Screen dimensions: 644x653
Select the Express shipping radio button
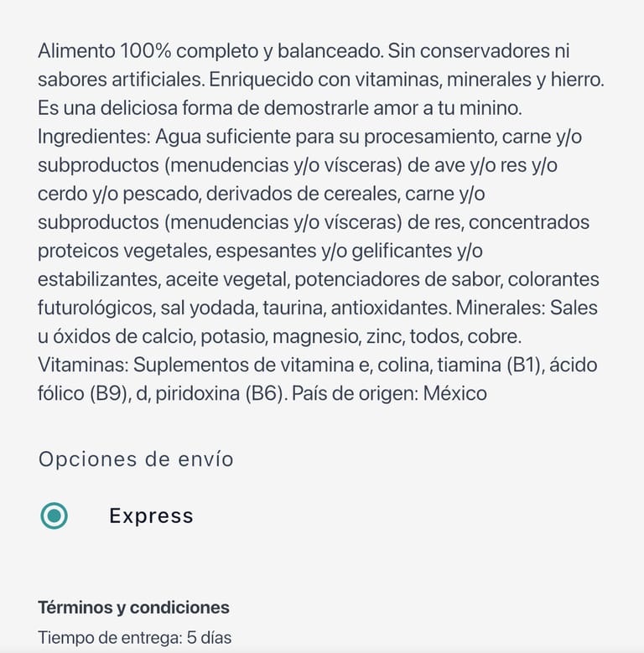[55, 516]
